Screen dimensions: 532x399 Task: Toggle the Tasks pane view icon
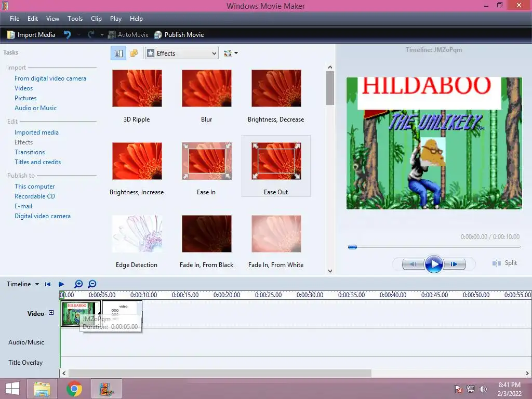pyautogui.click(x=118, y=54)
